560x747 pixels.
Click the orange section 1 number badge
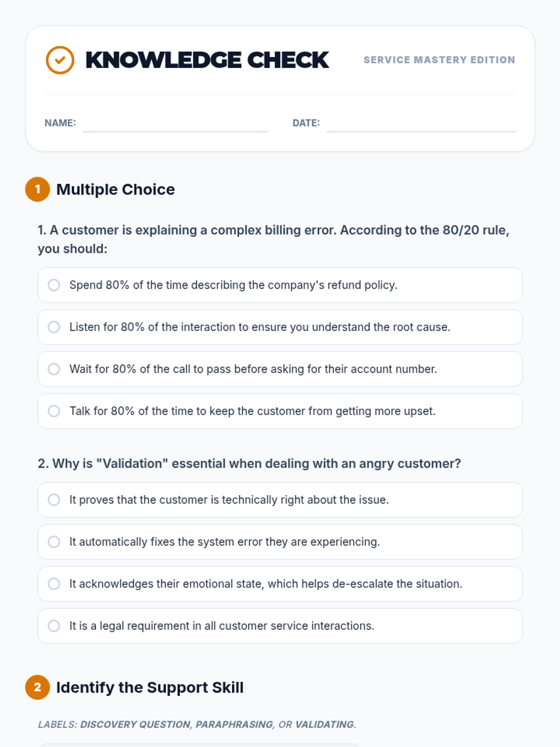point(37,190)
